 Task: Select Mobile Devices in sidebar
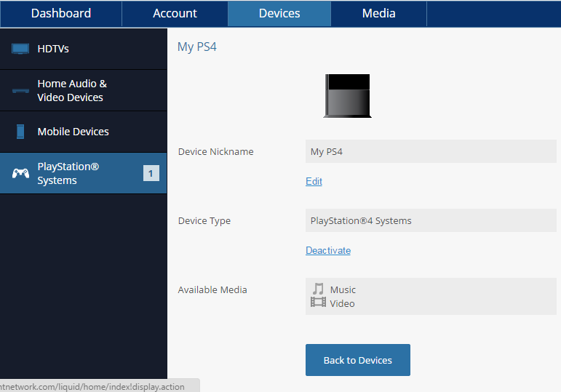84,132
